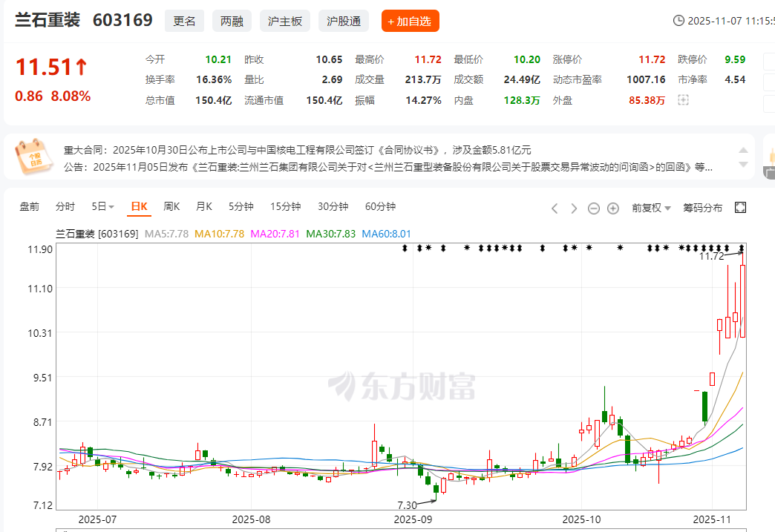Image resolution: width=775 pixels, height=532 pixels.
Task: Click the 市净率 value 4.54
Action: [x=735, y=79]
